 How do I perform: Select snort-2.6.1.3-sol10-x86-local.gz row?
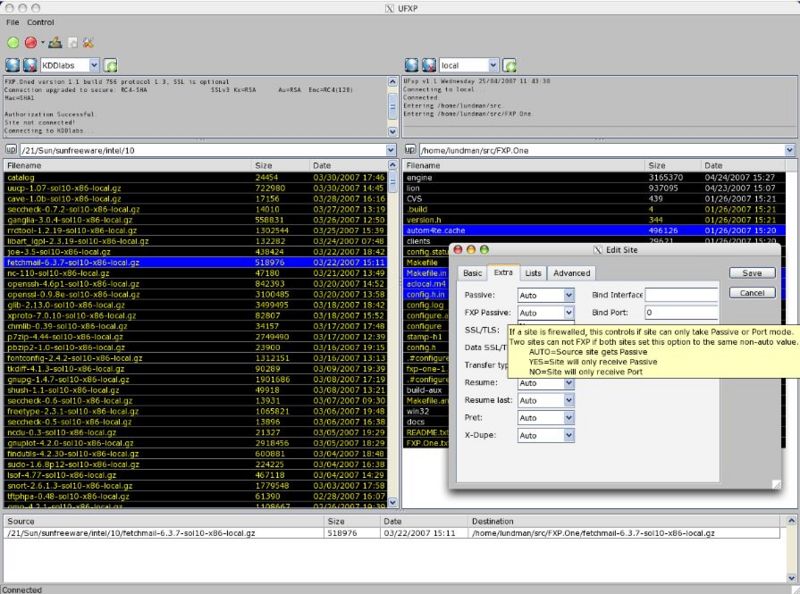pos(195,485)
